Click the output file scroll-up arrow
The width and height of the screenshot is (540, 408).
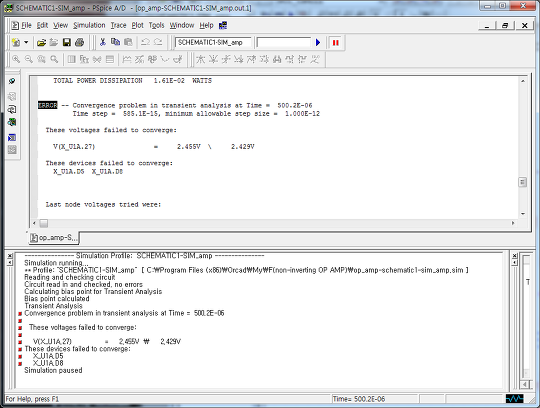coord(522,81)
